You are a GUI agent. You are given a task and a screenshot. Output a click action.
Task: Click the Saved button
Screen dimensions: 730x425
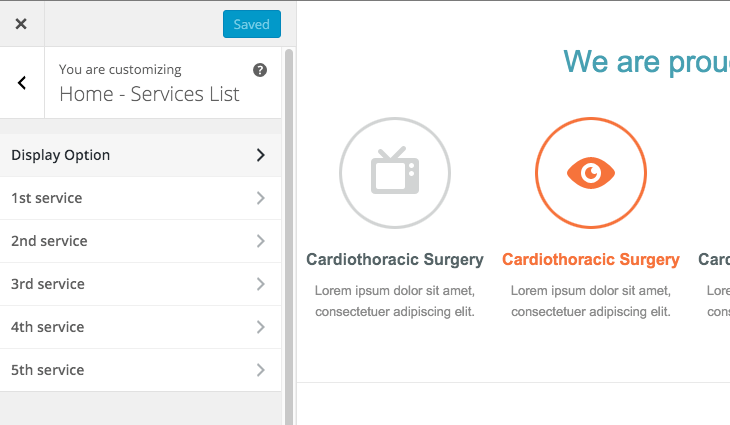coord(252,24)
